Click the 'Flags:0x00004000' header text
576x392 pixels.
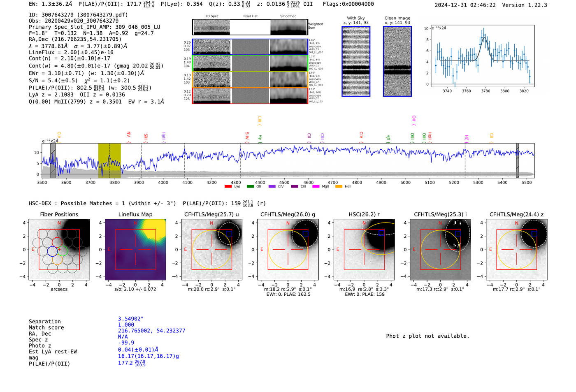[x=348, y=4]
